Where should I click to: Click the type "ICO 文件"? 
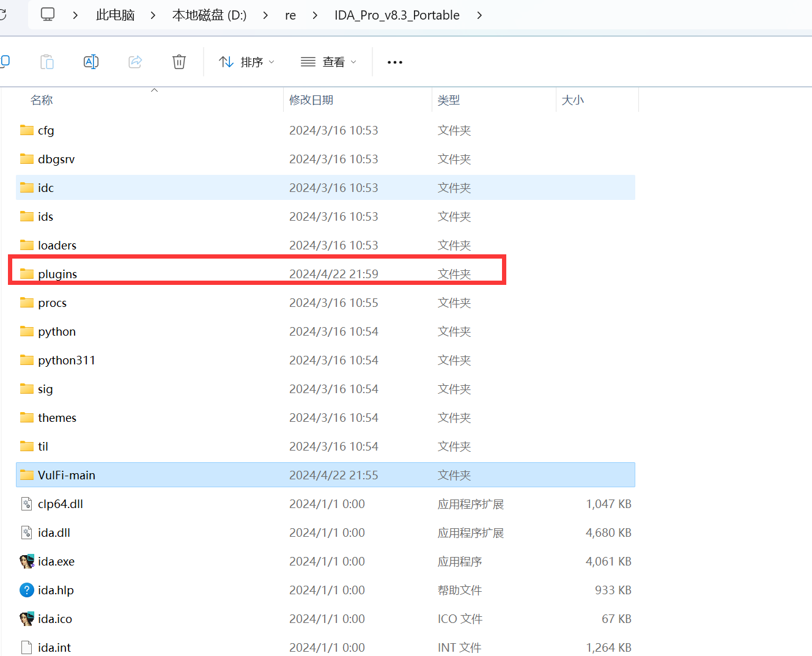point(460,619)
